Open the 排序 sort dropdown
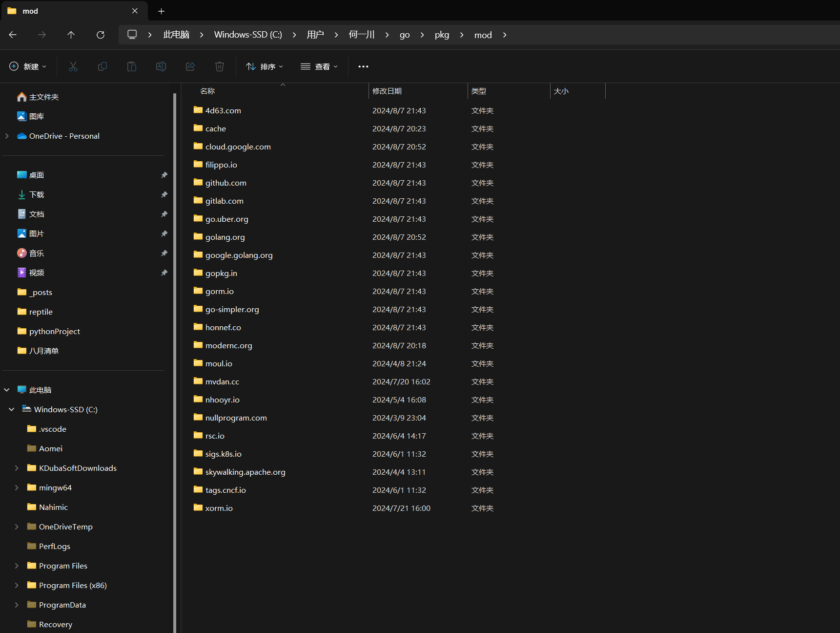Screen dimensions: 840x633 (x=265, y=66)
